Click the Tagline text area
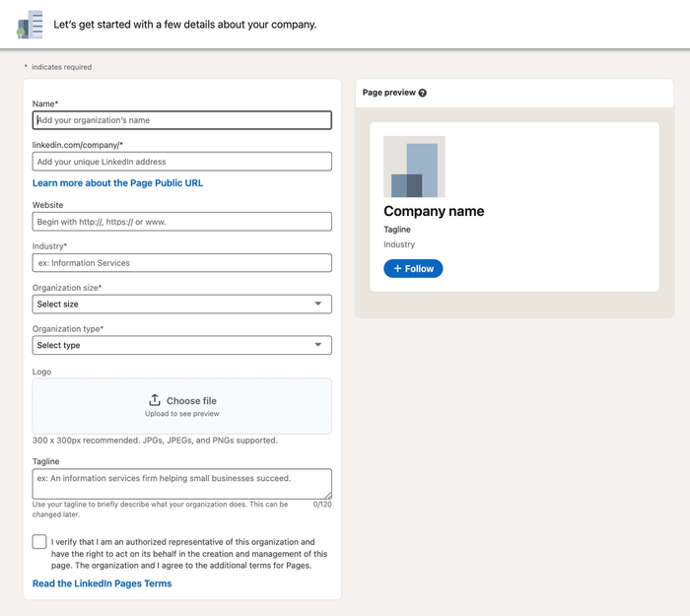The height and width of the screenshot is (616, 690). 181,484
